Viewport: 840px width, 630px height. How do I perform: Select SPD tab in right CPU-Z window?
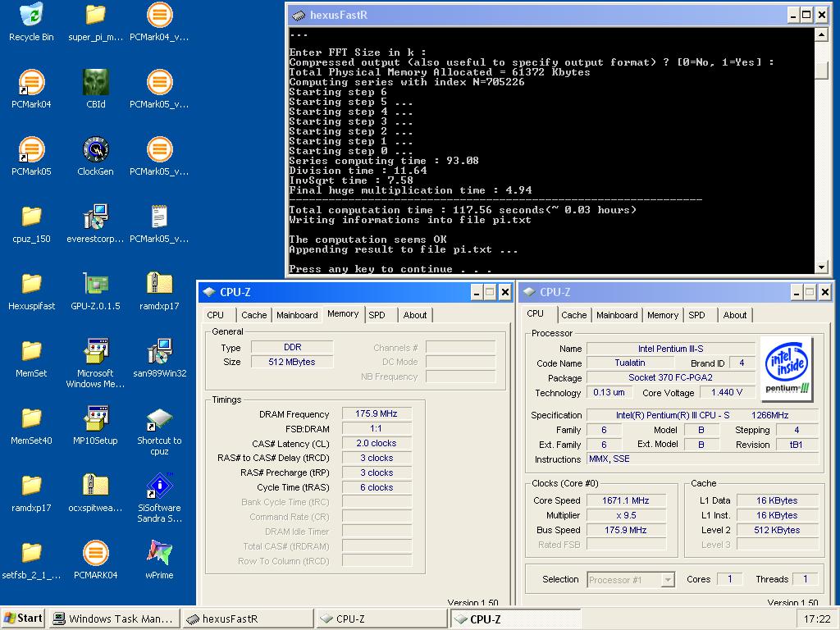point(696,315)
